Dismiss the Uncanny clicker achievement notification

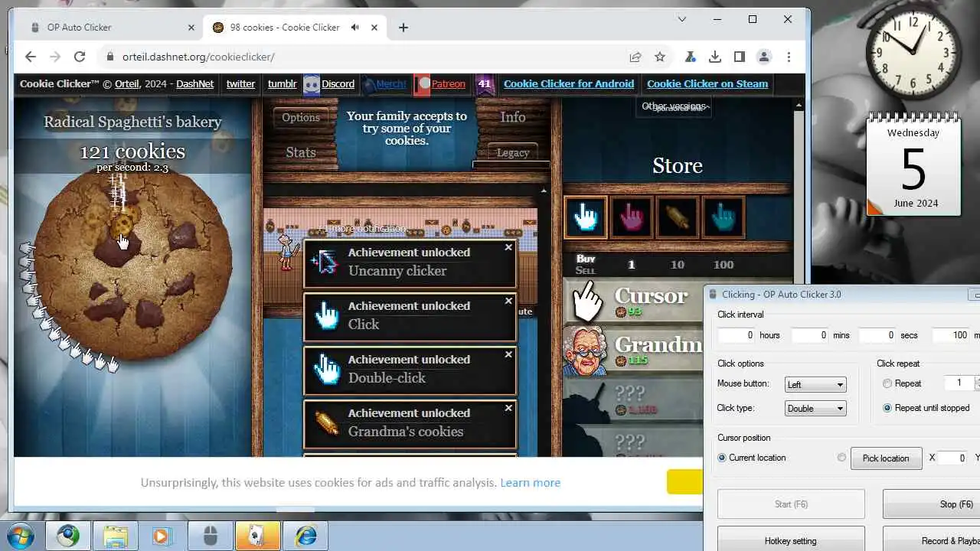coord(508,248)
